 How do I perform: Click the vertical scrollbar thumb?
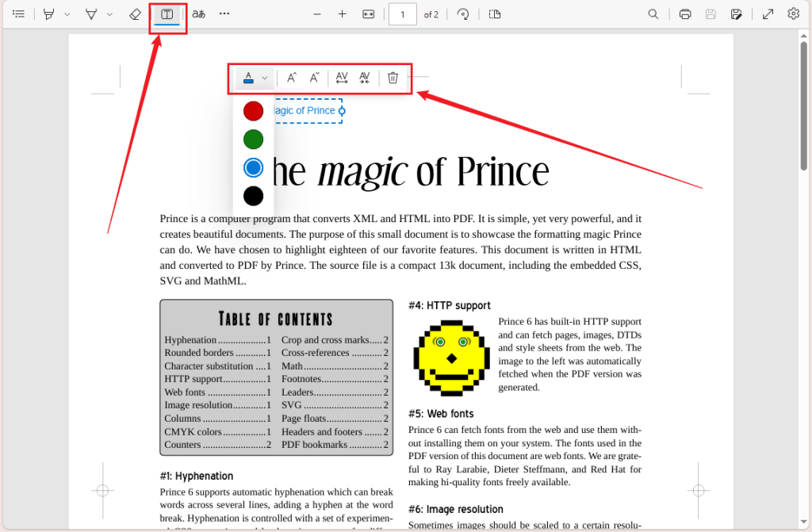[804, 105]
